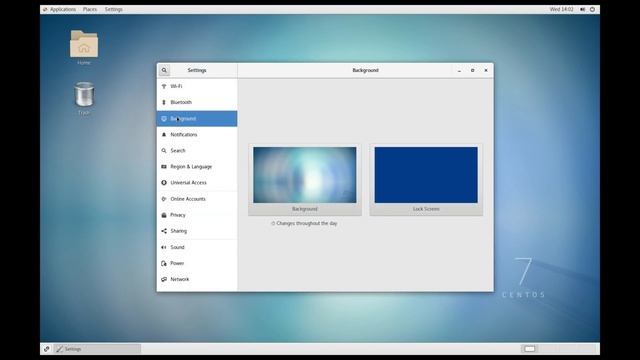Screen dimensions: 640x360
Task: Click the Universal Access icon
Action: click(164, 183)
